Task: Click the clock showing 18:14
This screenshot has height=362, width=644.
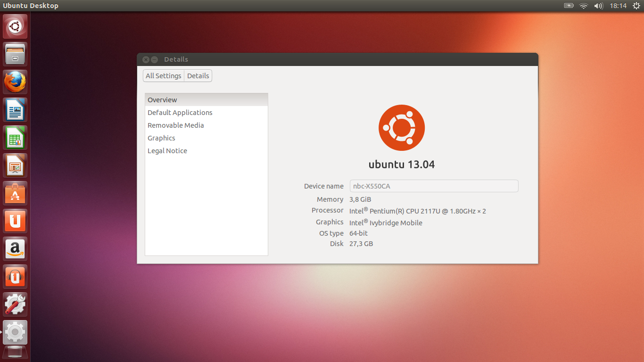Action: pos(618,6)
